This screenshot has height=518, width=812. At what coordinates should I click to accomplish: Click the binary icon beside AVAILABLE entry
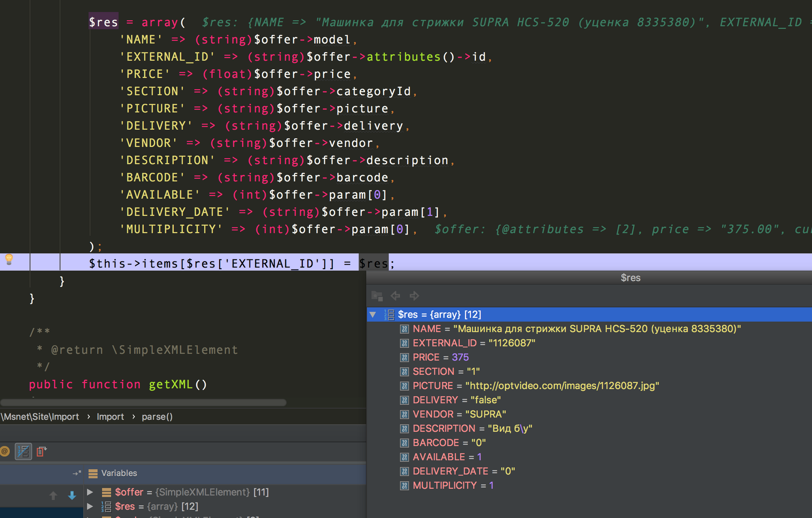[404, 457]
